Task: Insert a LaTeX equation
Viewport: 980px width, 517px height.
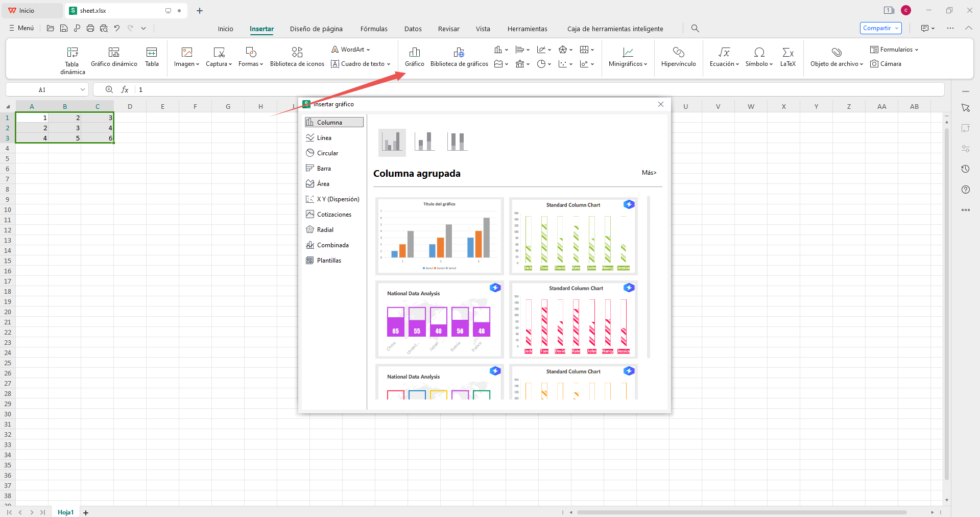Action: 788,57
